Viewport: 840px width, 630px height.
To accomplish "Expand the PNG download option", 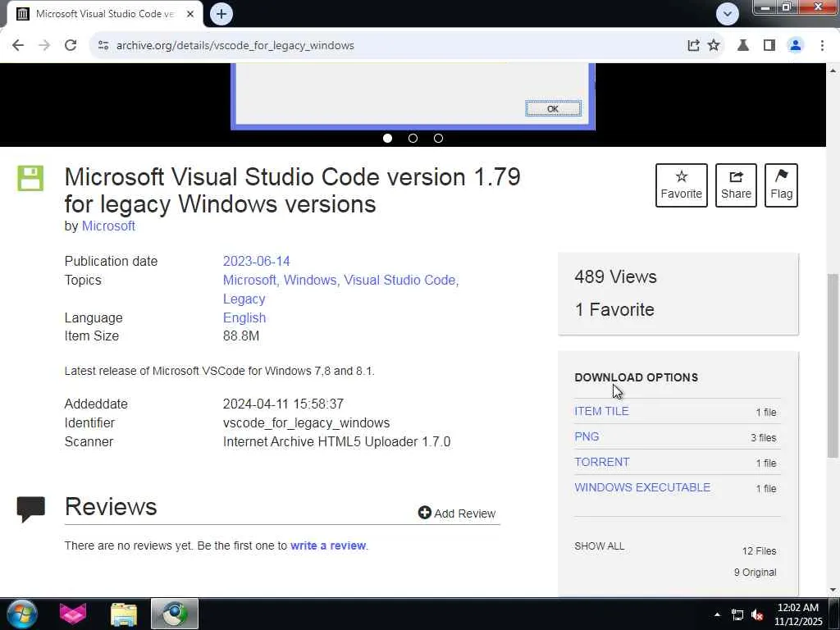I will tap(587, 436).
